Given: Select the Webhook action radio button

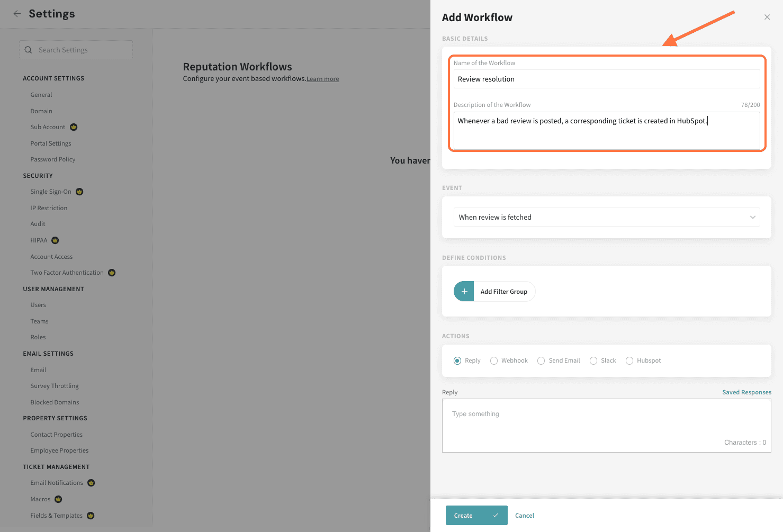Looking at the screenshot, I should tap(494, 361).
